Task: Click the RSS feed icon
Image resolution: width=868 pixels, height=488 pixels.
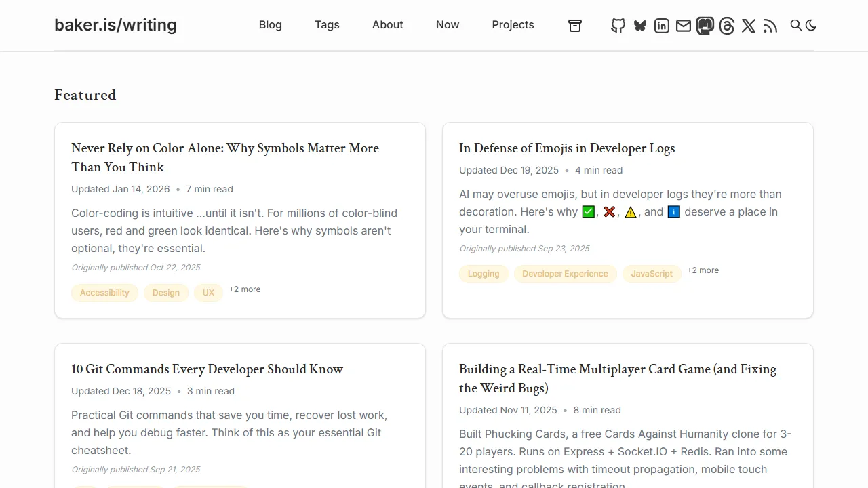Action: [x=770, y=25]
